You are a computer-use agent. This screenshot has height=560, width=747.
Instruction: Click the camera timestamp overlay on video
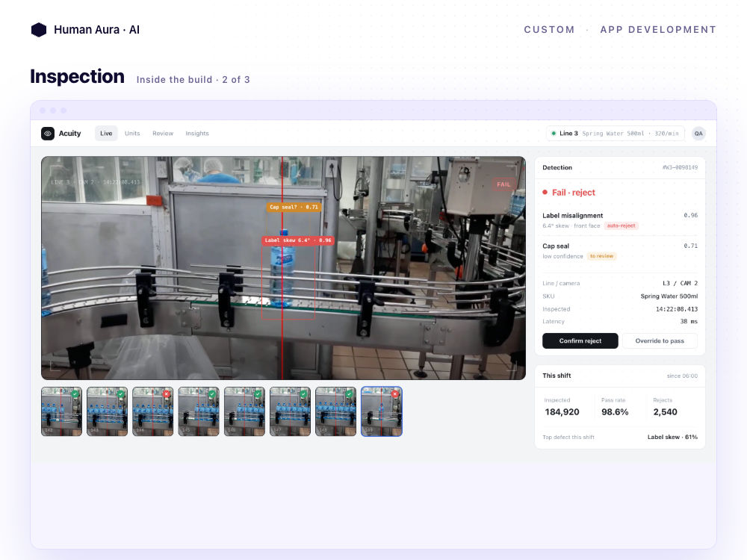tap(96, 182)
